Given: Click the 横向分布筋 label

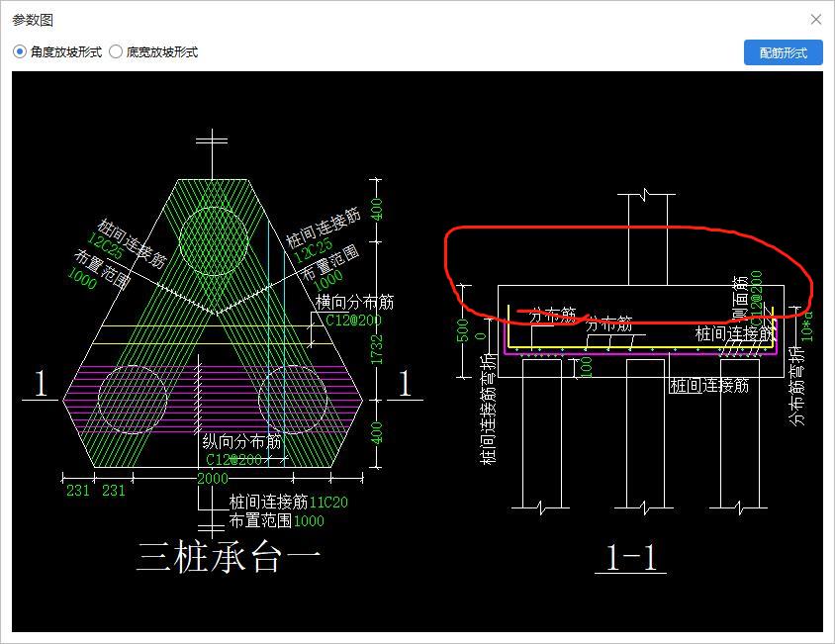Looking at the screenshot, I should pyautogui.click(x=354, y=303).
